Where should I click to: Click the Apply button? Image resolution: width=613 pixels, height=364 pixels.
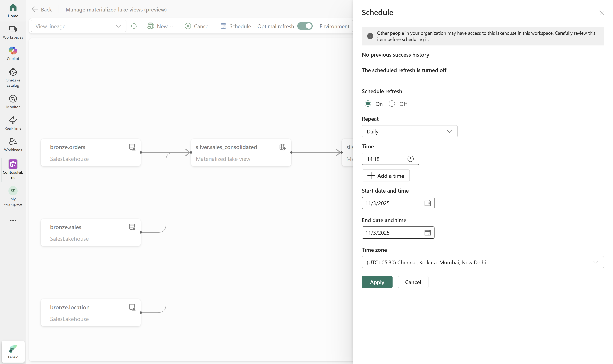[x=377, y=282]
